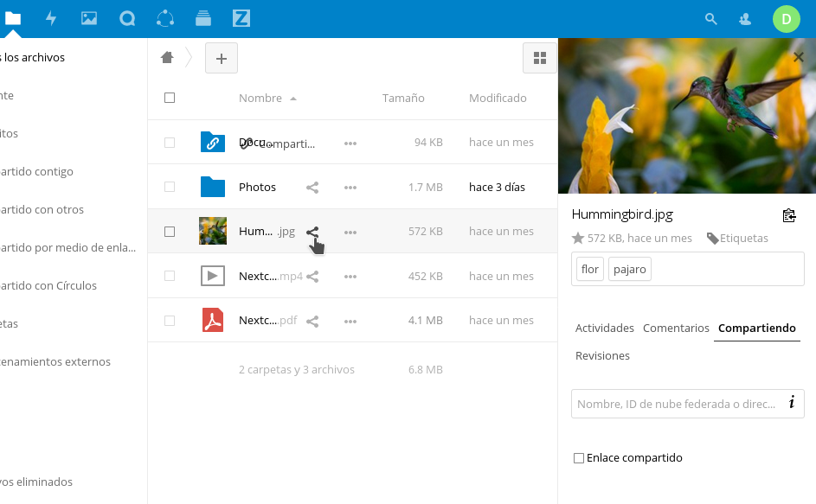Select the Nextcloud mp4 checkbox

tap(170, 276)
